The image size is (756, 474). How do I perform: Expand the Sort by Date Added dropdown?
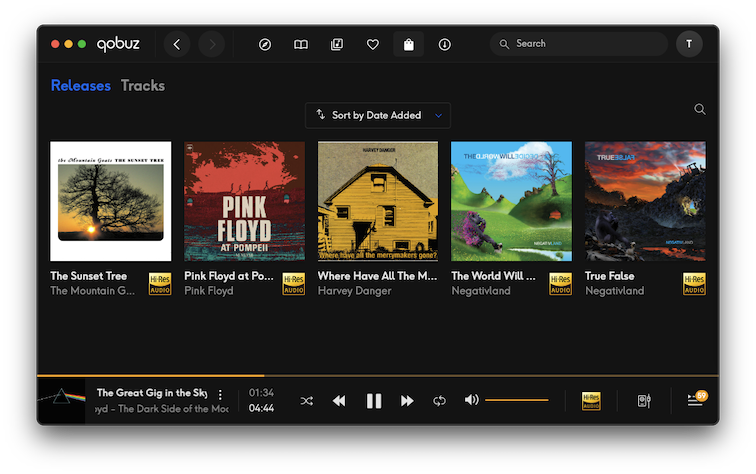tap(378, 115)
